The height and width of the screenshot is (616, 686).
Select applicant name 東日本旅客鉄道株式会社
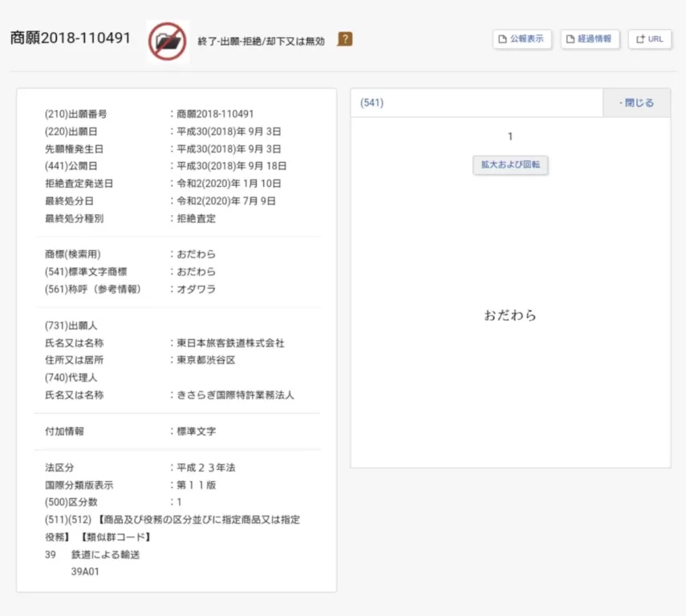tap(230, 343)
